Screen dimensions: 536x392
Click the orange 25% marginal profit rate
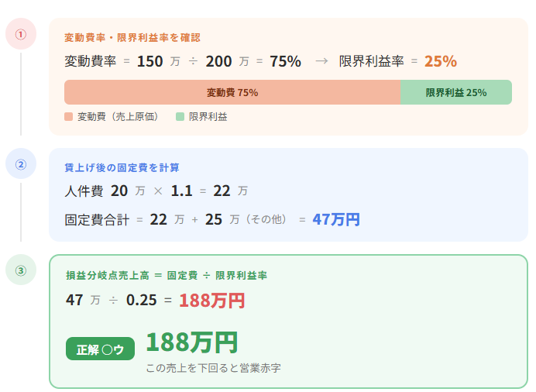pyautogui.click(x=440, y=61)
